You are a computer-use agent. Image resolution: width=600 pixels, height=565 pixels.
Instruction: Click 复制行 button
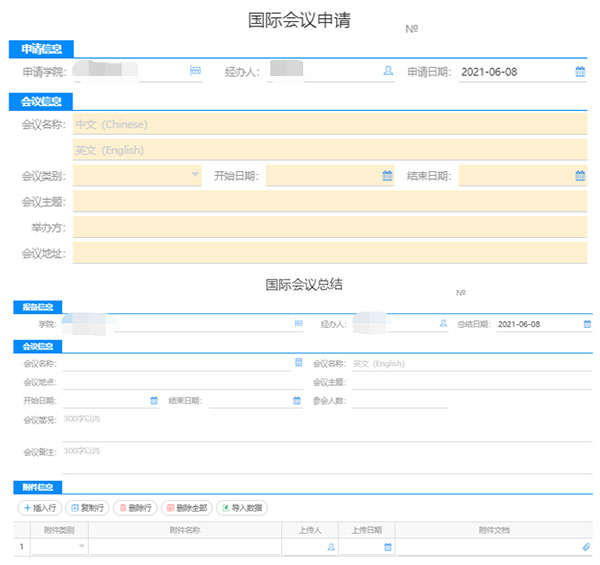pos(87,508)
